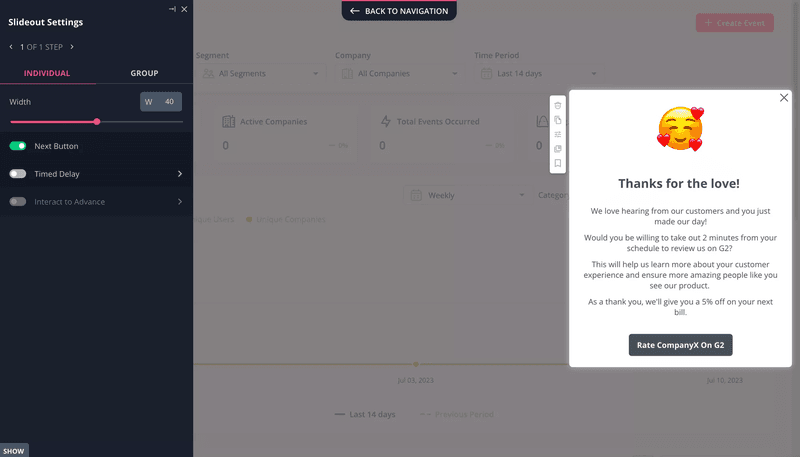Screen dimensions: 800x457
Task: Dock the settings panel with pin icon
Action: pyautogui.click(x=172, y=9)
